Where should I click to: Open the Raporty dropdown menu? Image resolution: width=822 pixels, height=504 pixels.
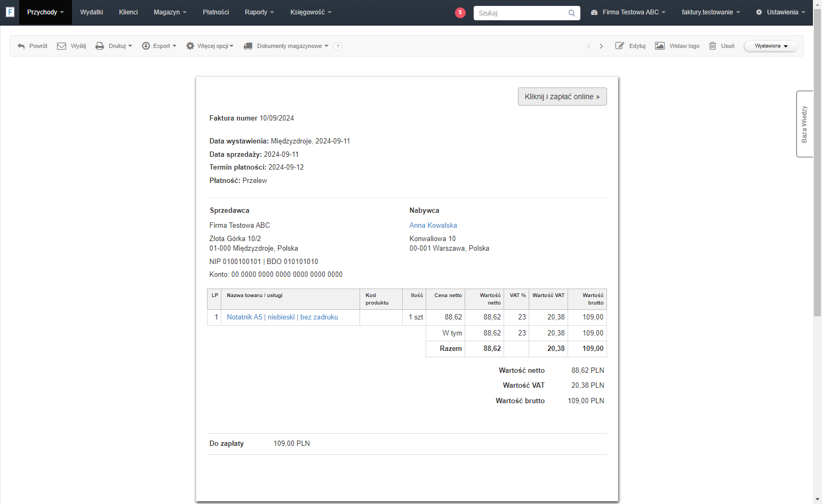259,12
